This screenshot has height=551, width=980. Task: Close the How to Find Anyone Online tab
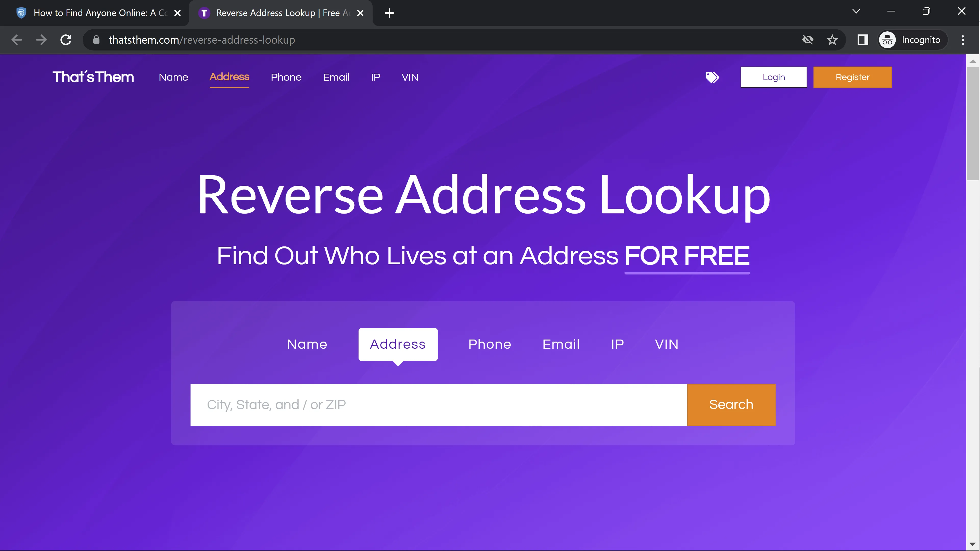pyautogui.click(x=177, y=13)
